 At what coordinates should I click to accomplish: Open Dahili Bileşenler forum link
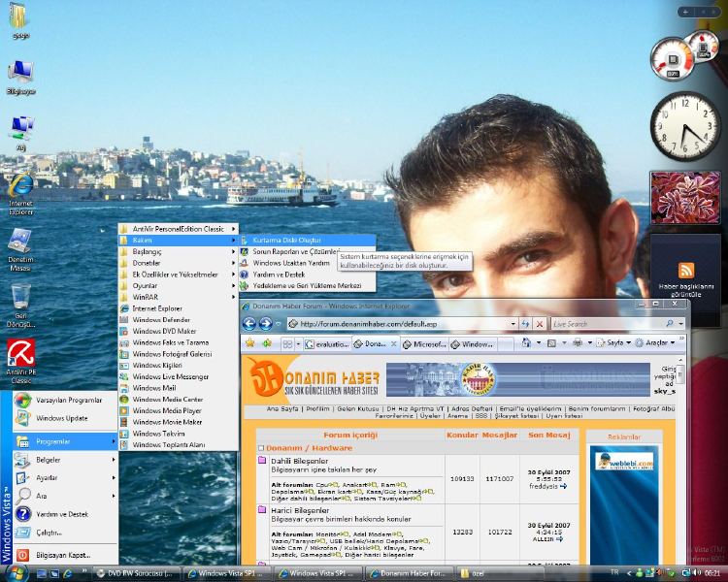(x=300, y=461)
